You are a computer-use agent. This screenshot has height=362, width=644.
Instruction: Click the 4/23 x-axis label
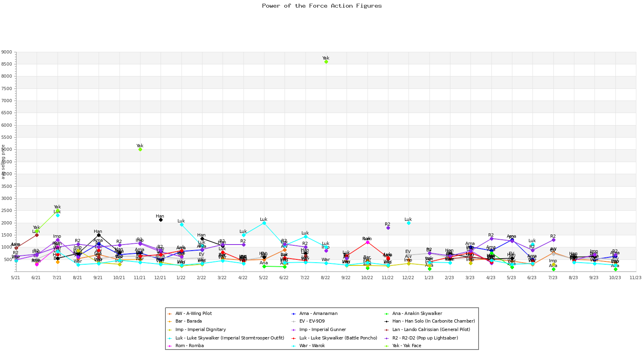(x=491, y=278)
